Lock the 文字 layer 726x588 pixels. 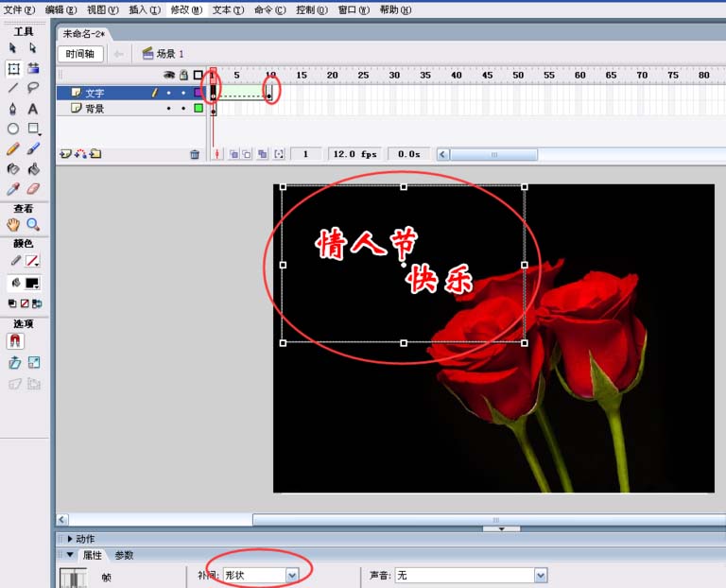tap(183, 93)
